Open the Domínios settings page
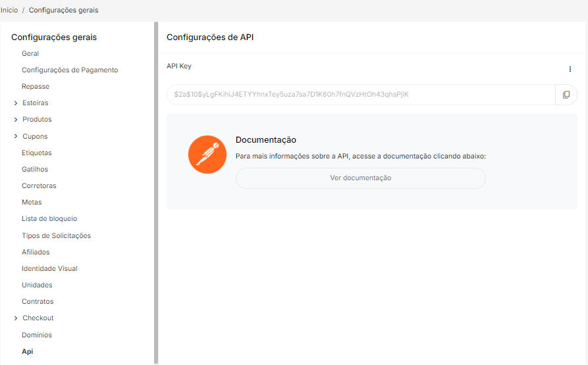This screenshot has width=588, height=365. (x=37, y=335)
